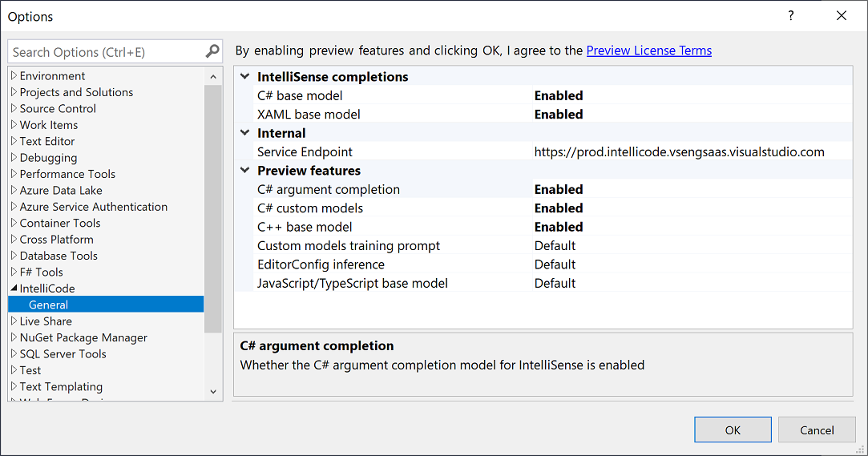Collapse the IntelliCode tree node

pos(14,289)
